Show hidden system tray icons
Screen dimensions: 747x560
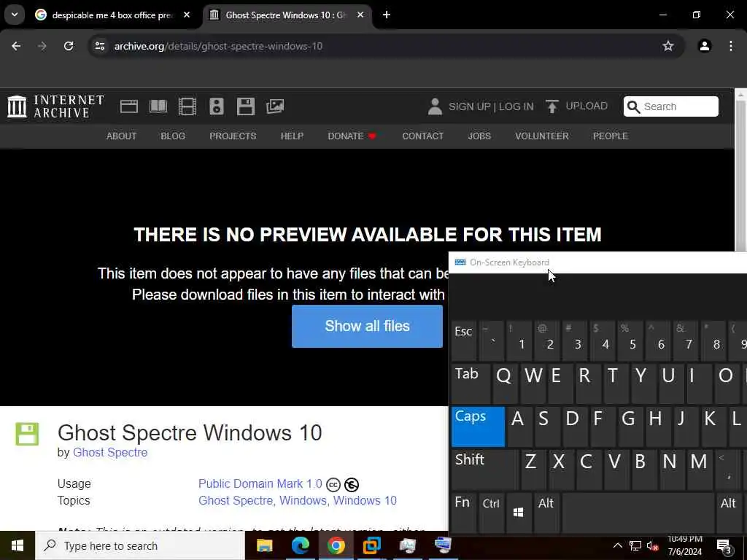[x=617, y=545]
